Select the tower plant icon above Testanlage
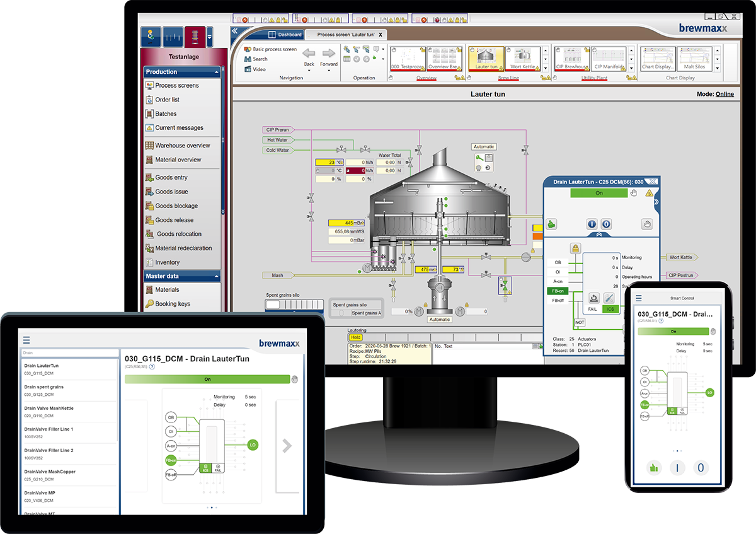The width and height of the screenshot is (756, 534). [195, 37]
